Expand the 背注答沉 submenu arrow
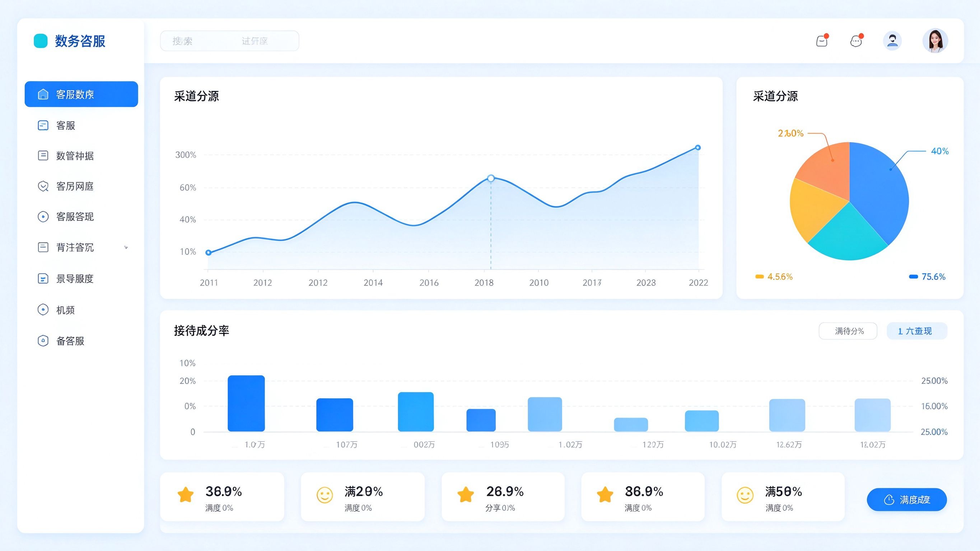 point(126,247)
